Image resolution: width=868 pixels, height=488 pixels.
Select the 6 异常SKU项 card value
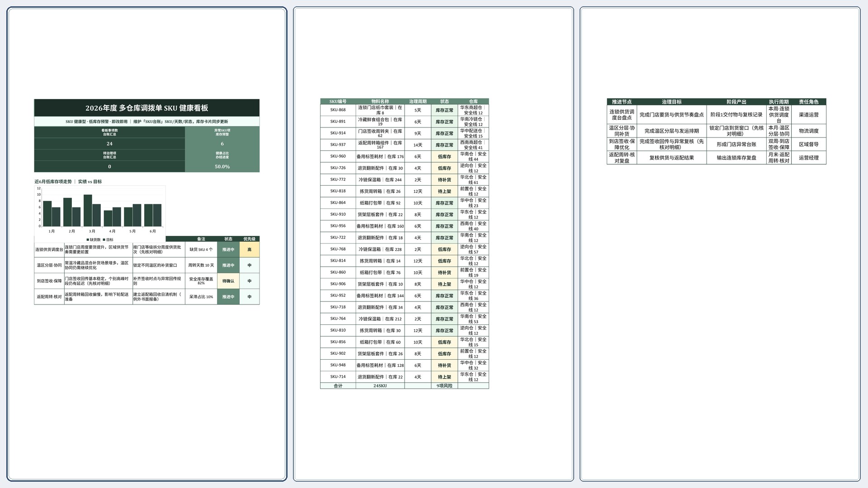222,144
